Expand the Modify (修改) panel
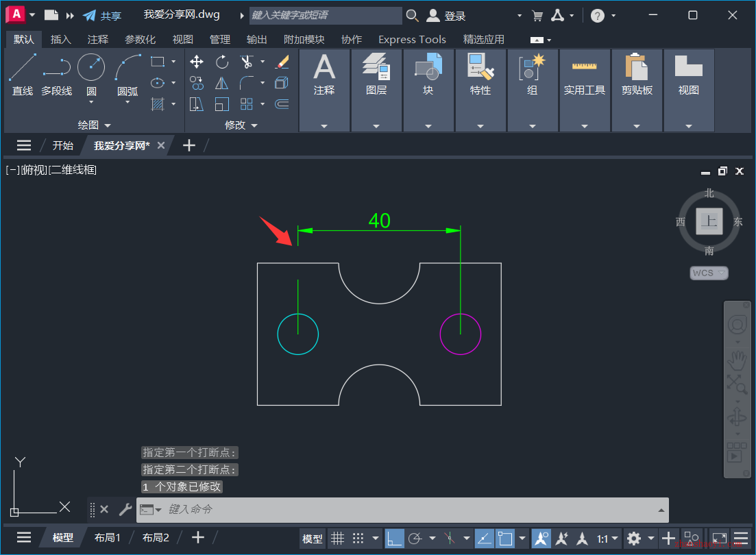756x555 pixels. pyautogui.click(x=241, y=125)
